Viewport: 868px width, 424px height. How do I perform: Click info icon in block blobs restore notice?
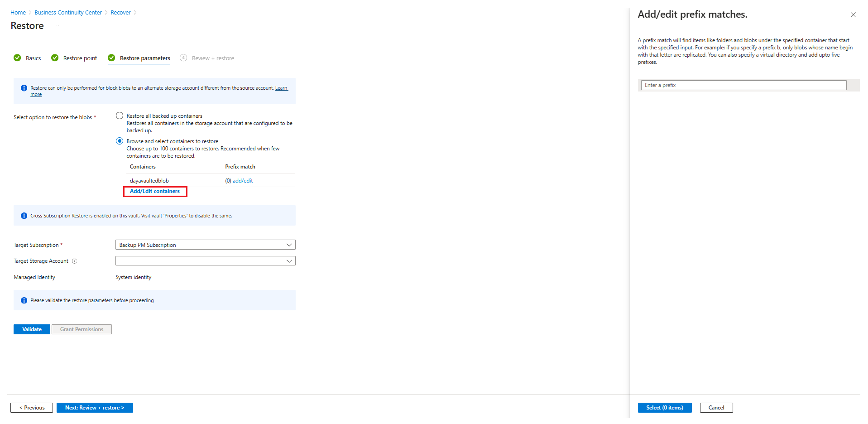pyautogui.click(x=24, y=88)
